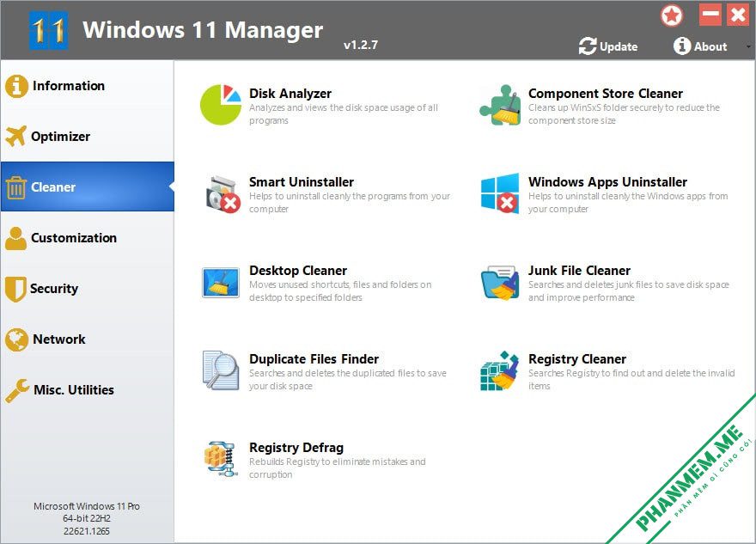Viewport: 756px width, 544px height.
Task: Open the Customization tab label
Action: click(x=74, y=238)
